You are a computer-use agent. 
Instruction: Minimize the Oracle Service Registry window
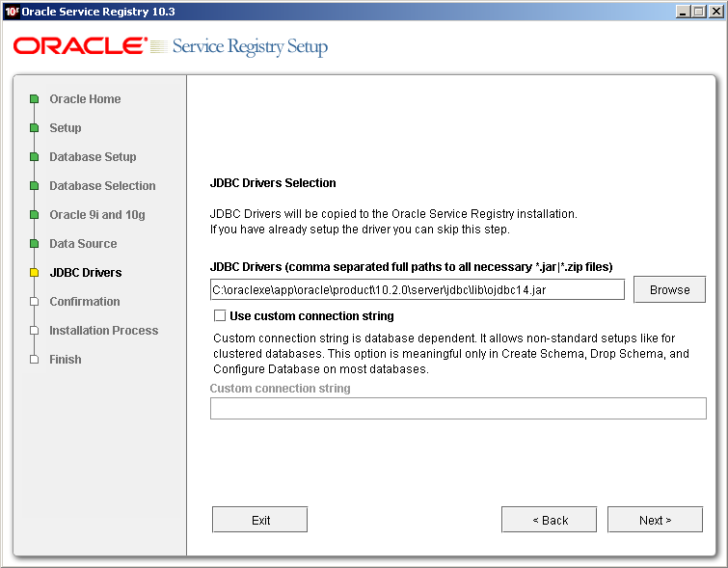coord(682,12)
